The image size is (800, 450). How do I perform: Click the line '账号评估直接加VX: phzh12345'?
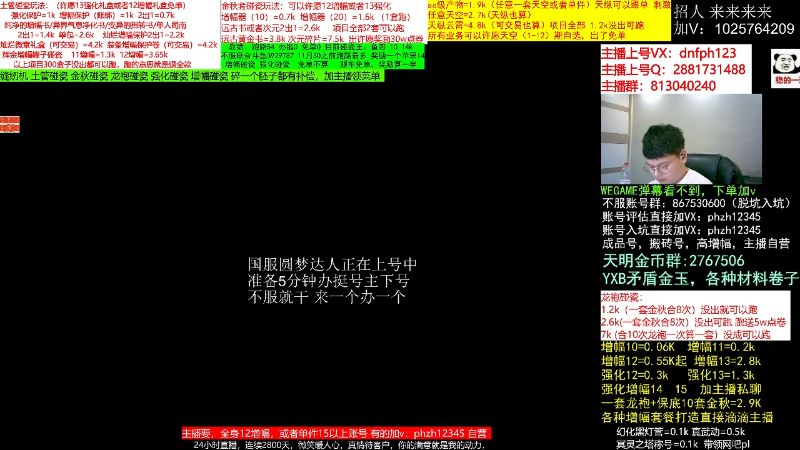(681, 216)
